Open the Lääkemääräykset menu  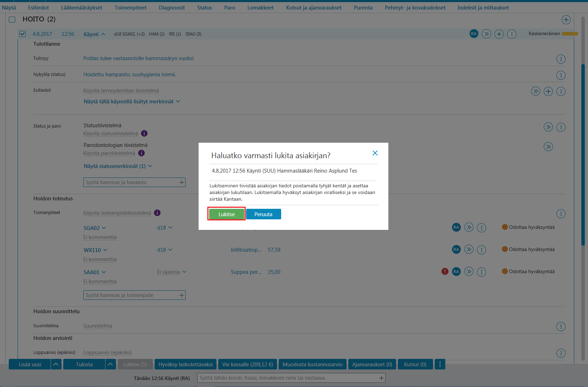[x=82, y=7]
